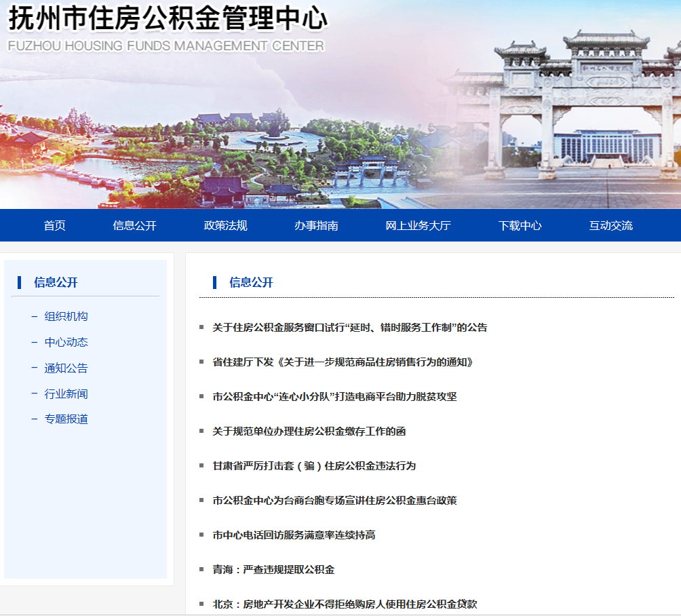681x616 pixels.
Task: Open article on 规范商品住房销售行为的通知
Action: coord(343,362)
